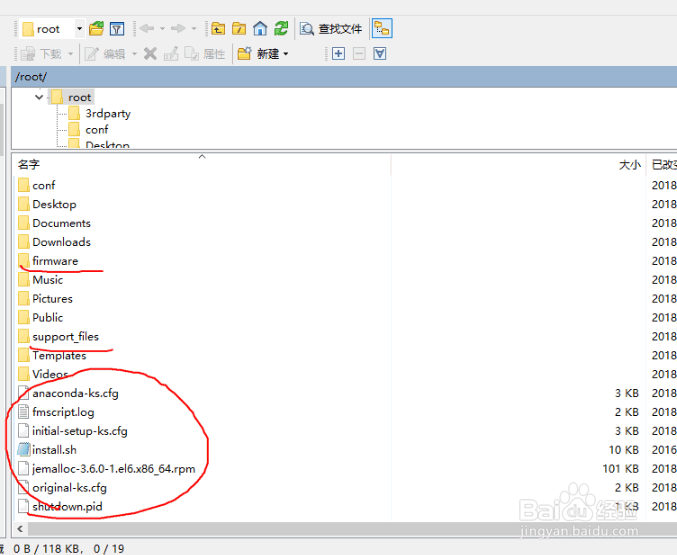The width and height of the screenshot is (677, 555).
Task: Click horizontal scrollbar left arrow
Action: point(20,529)
